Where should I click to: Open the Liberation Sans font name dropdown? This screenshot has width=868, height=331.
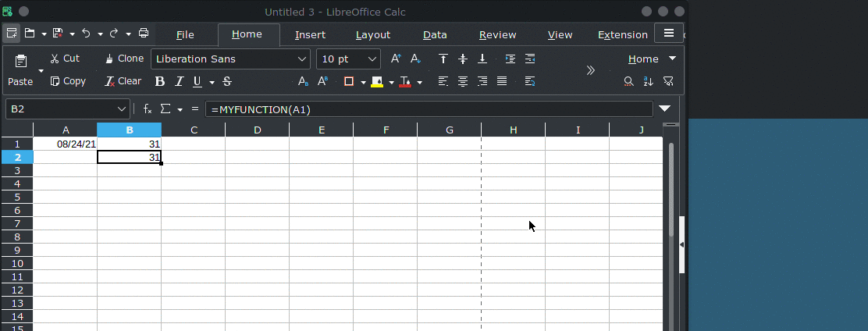click(302, 59)
